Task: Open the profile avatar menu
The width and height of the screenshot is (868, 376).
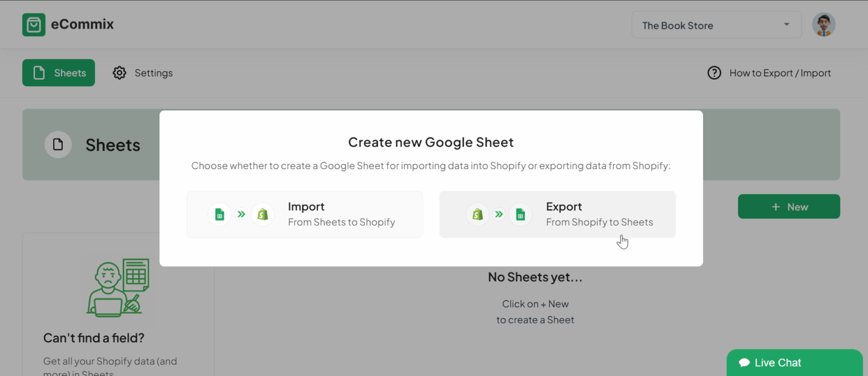Action: coord(823,24)
